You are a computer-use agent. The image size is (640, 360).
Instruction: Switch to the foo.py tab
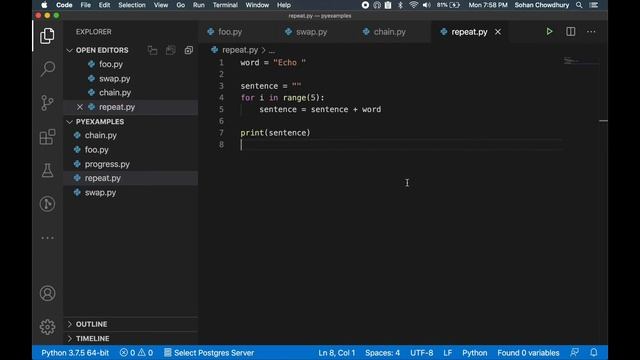tap(230, 32)
